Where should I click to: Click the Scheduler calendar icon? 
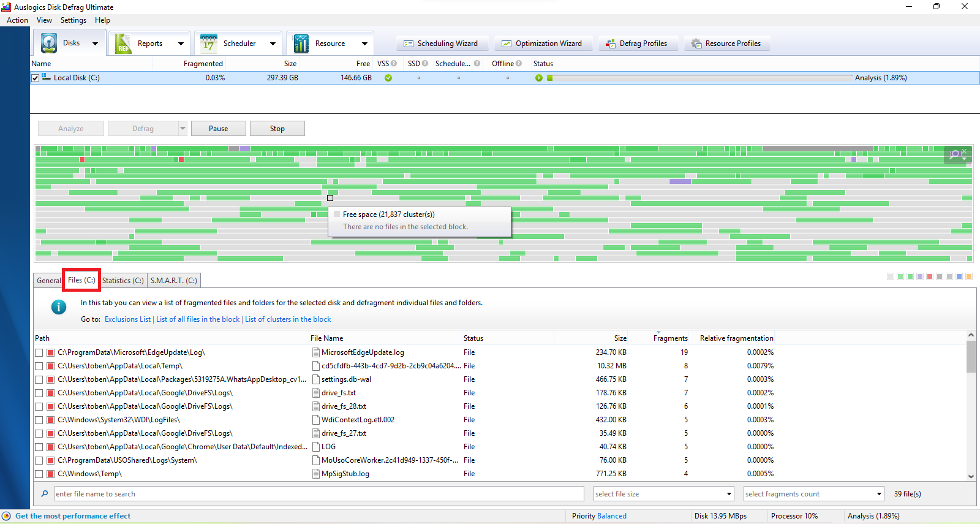pos(209,44)
